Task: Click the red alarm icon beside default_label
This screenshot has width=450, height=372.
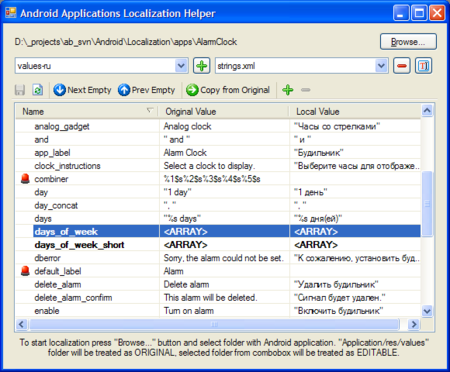Action: pos(25,271)
